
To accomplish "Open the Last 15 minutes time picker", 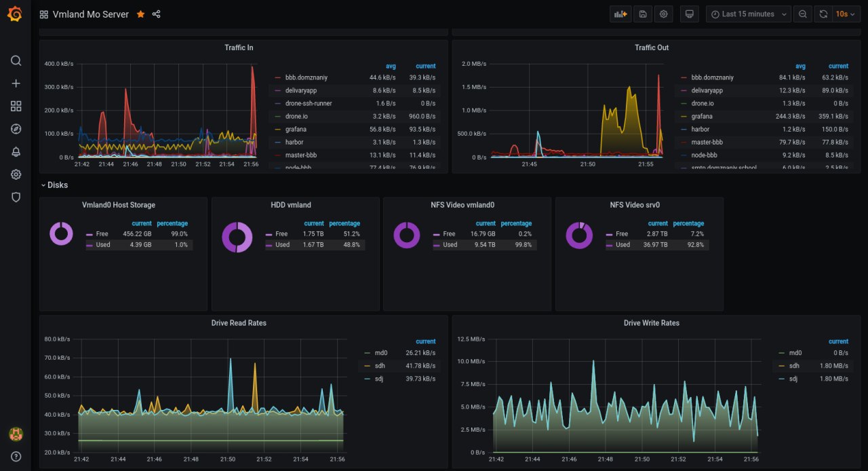I will (x=749, y=14).
